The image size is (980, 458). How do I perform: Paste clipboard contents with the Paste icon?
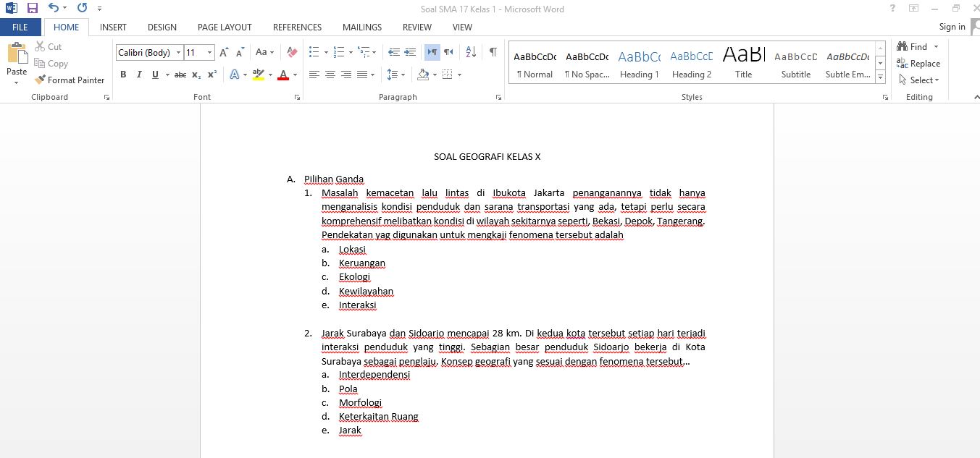pos(17,55)
